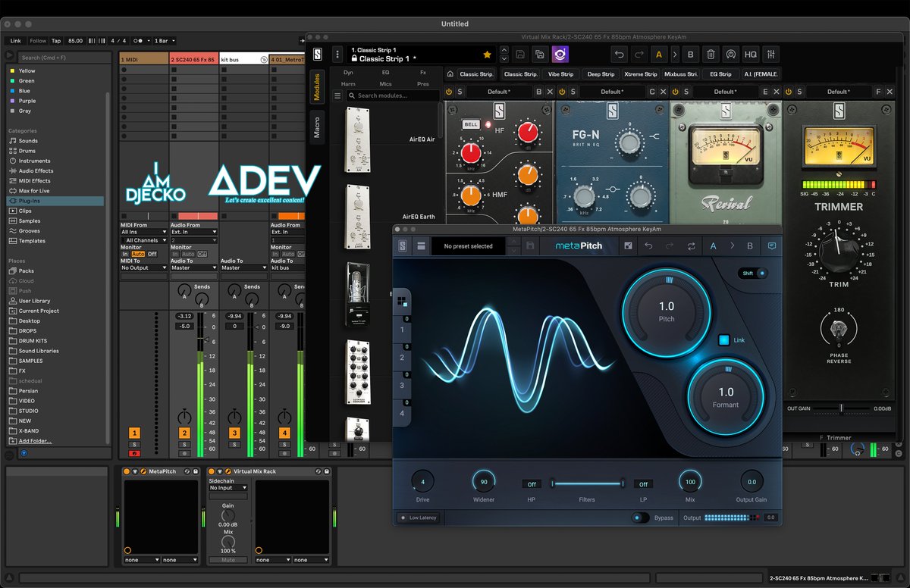Favorite the Classic Strip 1 preset star
Viewport: 910px width, 588px height.
coord(487,55)
